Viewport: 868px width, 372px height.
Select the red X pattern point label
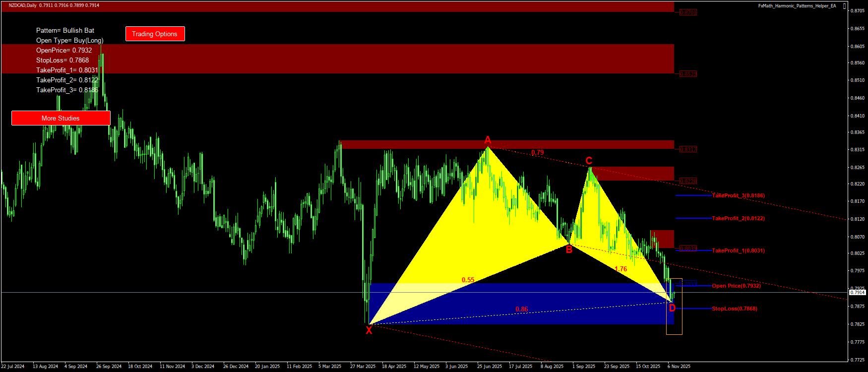pos(369,330)
